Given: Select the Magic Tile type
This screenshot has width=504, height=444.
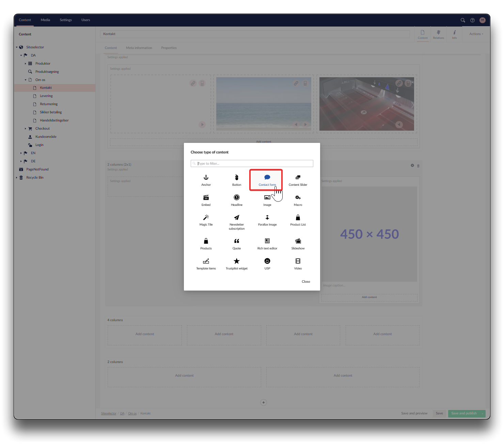Looking at the screenshot, I should pos(206,220).
